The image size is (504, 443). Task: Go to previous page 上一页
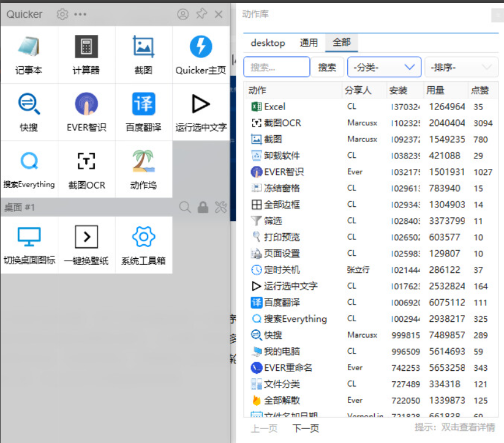(x=264, y=428)
